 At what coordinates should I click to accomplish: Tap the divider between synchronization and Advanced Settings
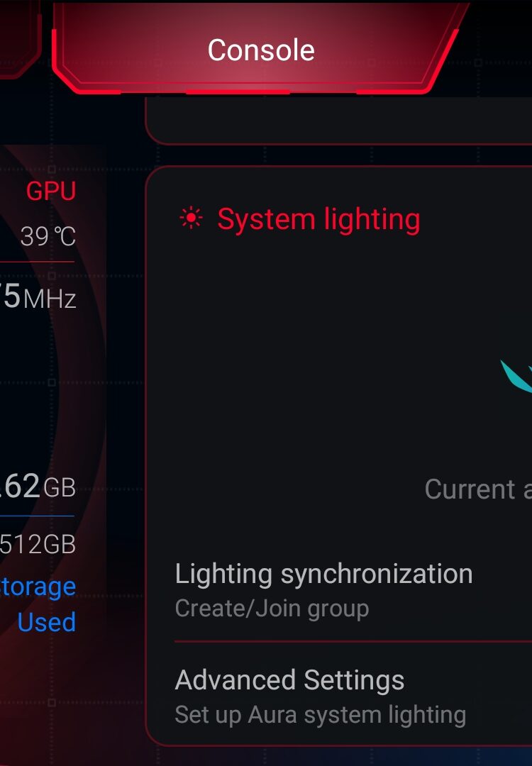tap(353, 642)
